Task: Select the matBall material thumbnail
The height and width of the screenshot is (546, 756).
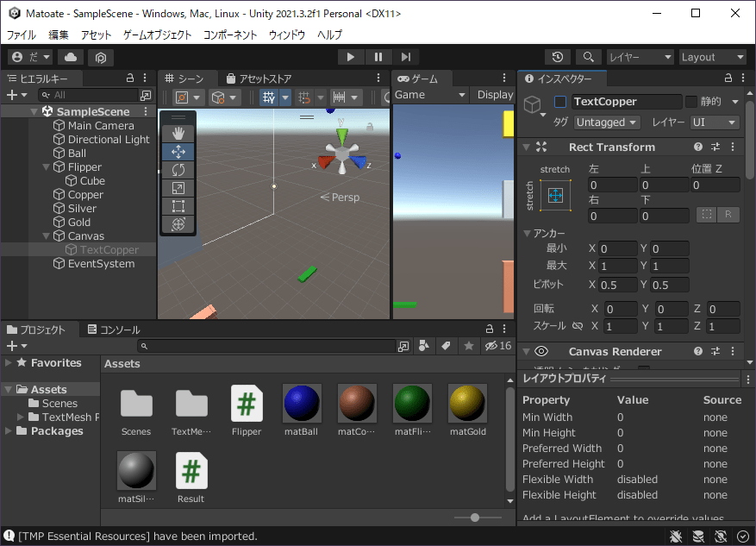Action: point(302,403)
